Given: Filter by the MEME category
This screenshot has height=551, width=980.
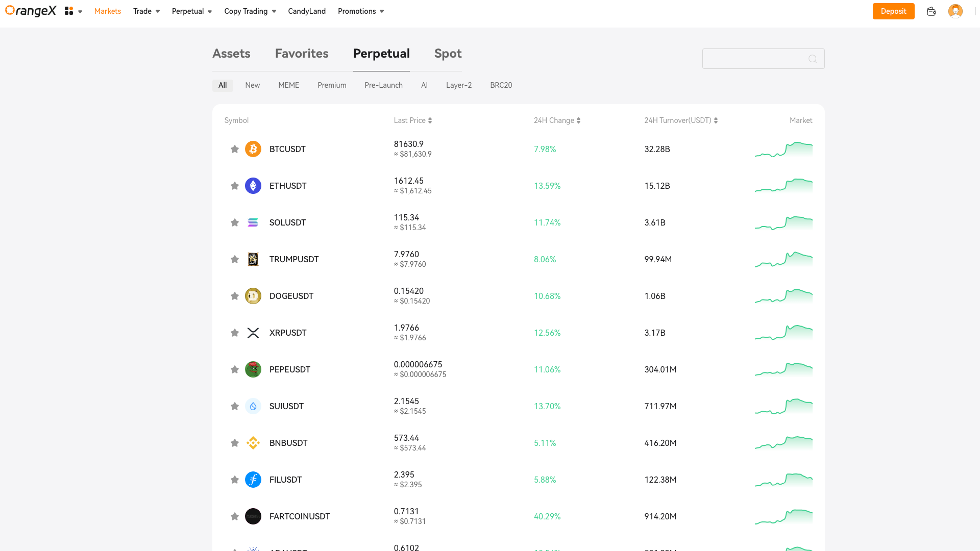Looking at the screenshot, I should tap(289, 85).
